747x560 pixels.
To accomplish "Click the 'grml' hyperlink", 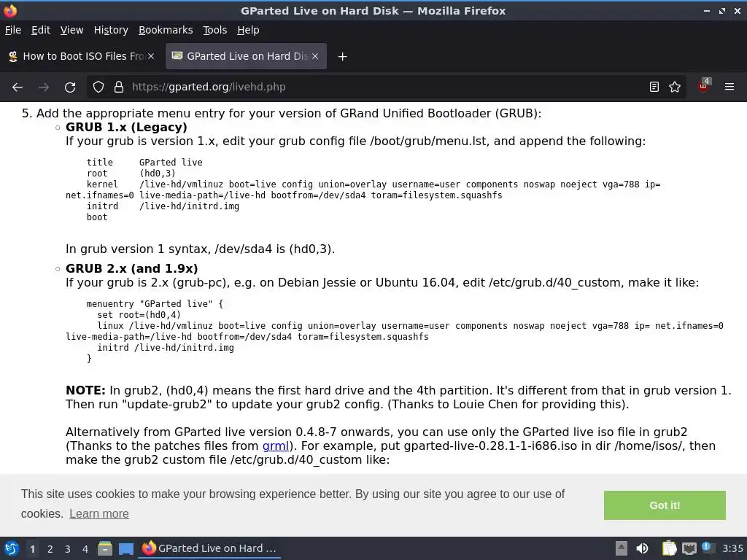I will point(275,446).
